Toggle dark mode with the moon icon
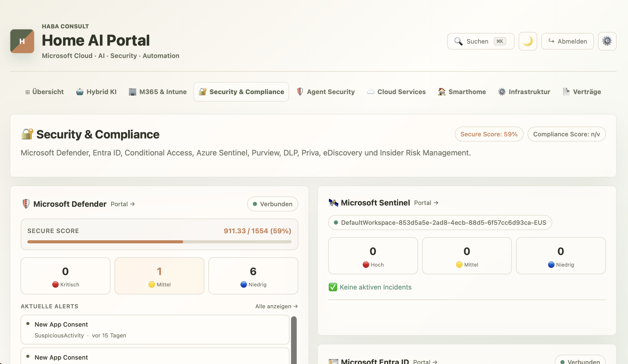This screenshot has width=628, height=364. click(528, 41)
